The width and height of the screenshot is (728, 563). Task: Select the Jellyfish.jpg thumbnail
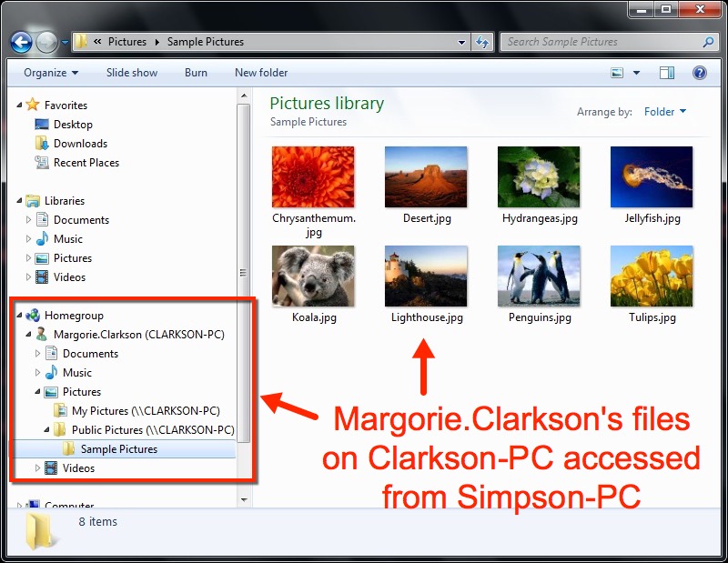pyautogui.click(x=652, y=176)
